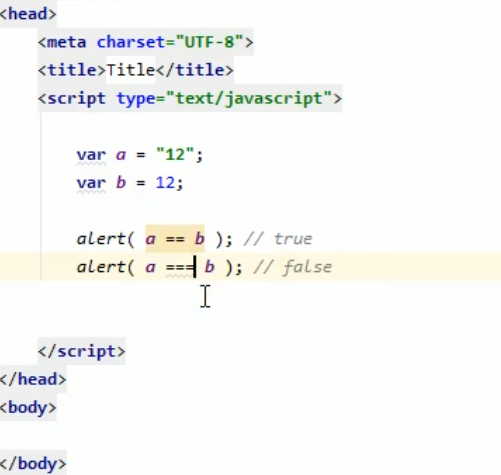Click the closing </body> tag
This screenshot has width=501, height=475.
[33, 464]
